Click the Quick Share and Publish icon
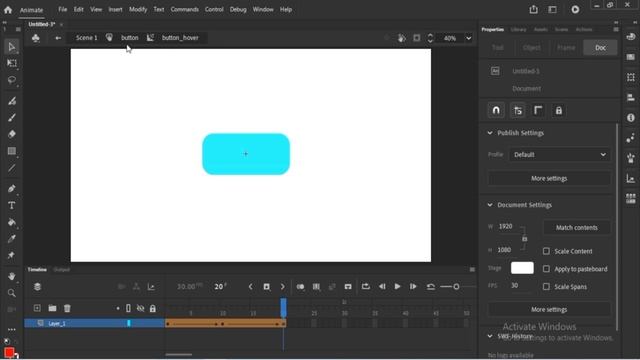The width and height of the screenshot is (640, 360). pos(533,9)
